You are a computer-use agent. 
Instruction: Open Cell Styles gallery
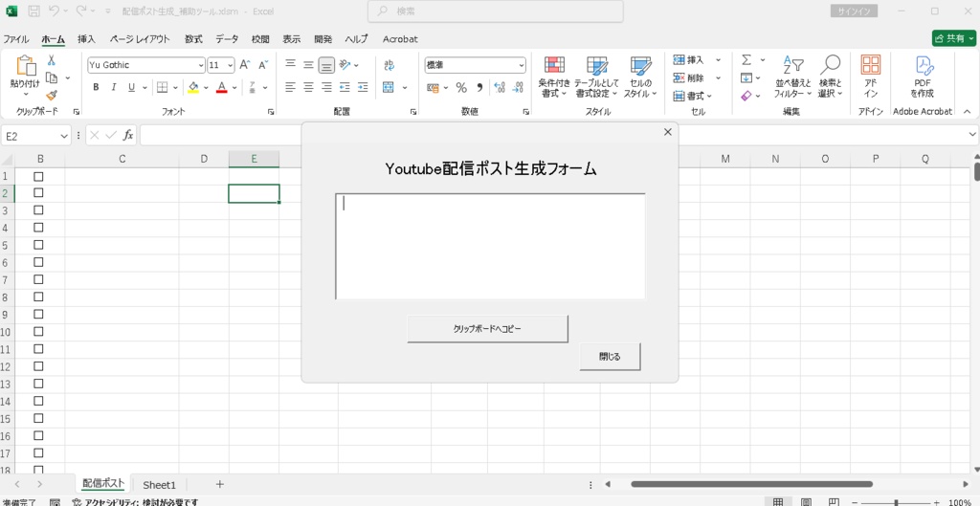(640, 77)
